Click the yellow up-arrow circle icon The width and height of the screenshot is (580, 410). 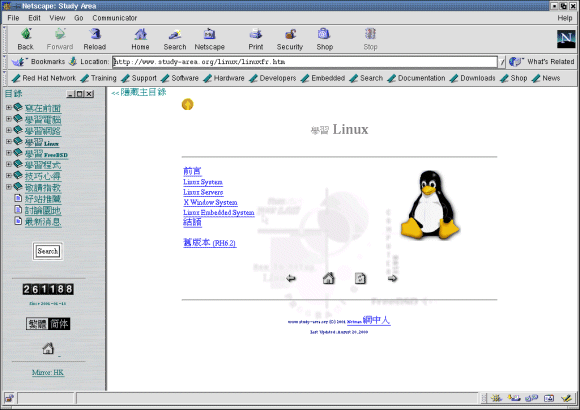(x=188, y=104)
